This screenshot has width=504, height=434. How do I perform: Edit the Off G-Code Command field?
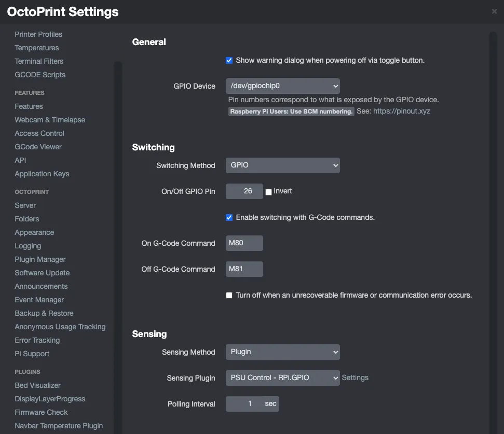[x=244, y=269]
